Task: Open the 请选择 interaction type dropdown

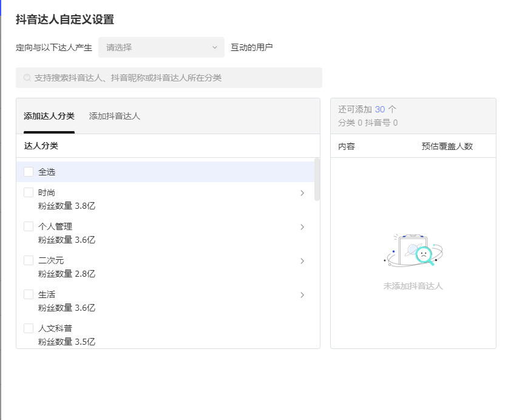Action: coord(161,47)
